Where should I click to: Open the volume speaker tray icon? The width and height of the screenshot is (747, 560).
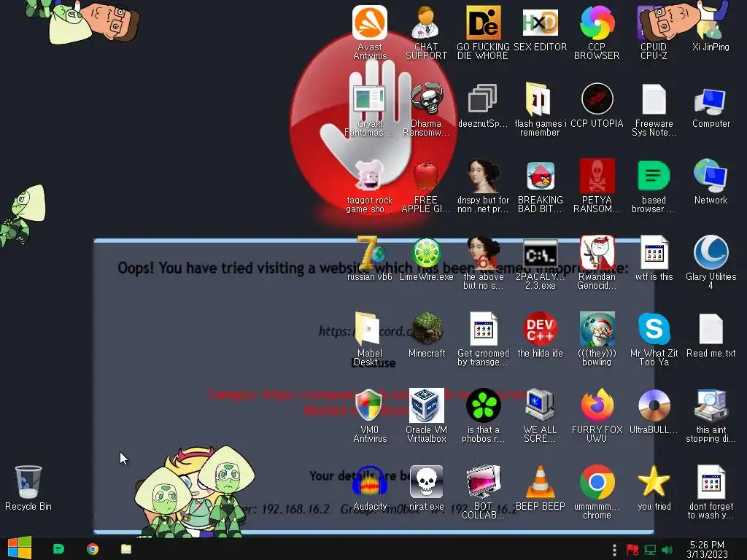pyautogui.click(x=667, y=550)
